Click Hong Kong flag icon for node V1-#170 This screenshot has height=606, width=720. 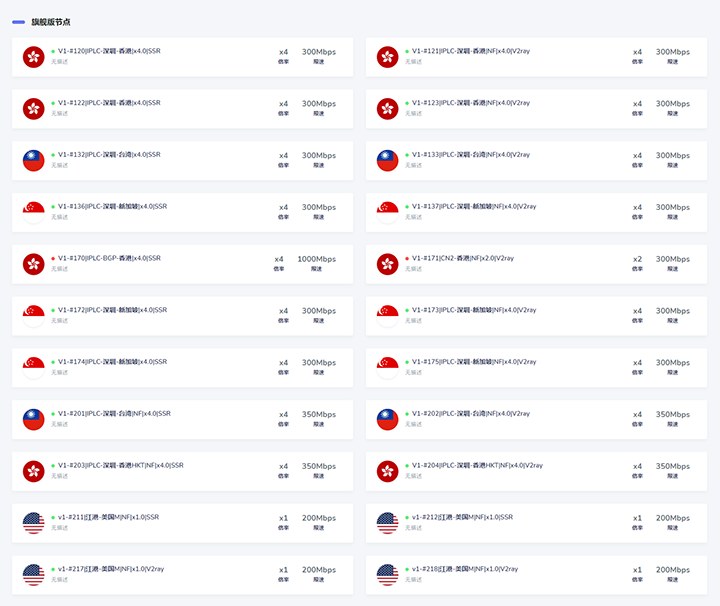tap(34, 264)
